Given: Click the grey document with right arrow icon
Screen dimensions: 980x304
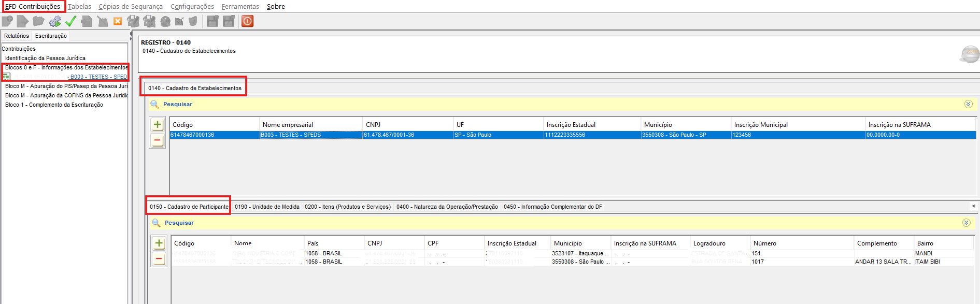Looking at the screenshot, I should [x=22, y=21].
